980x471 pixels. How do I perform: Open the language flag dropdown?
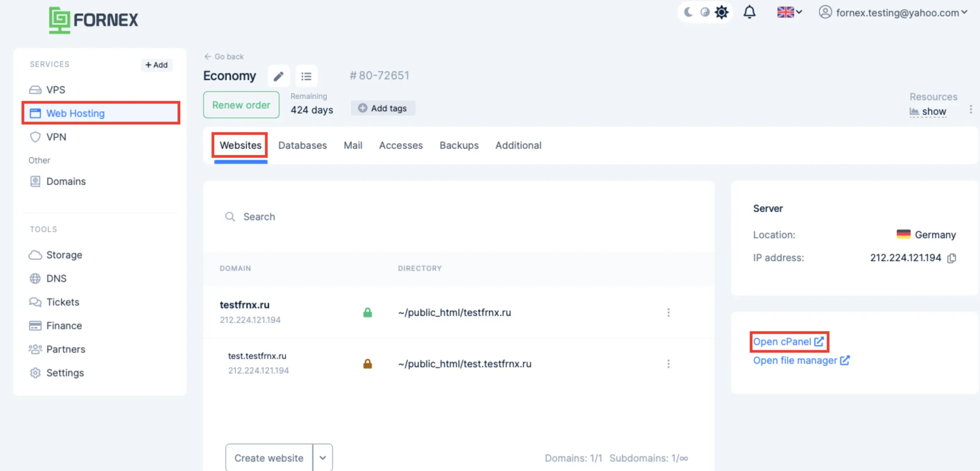pos(789,12)
